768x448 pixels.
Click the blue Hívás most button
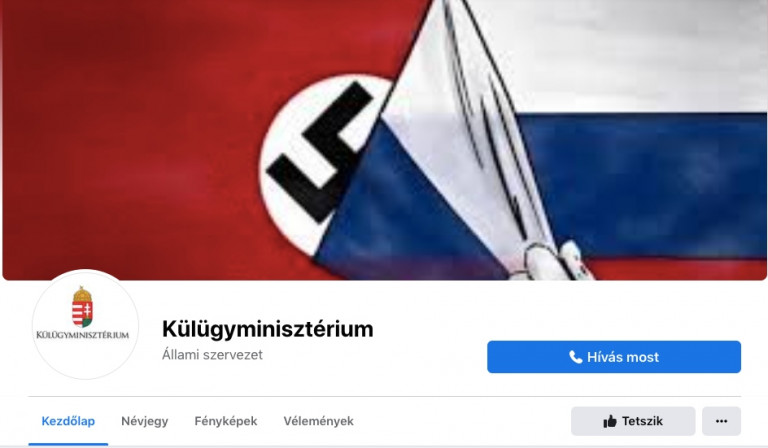pos(614,357)
